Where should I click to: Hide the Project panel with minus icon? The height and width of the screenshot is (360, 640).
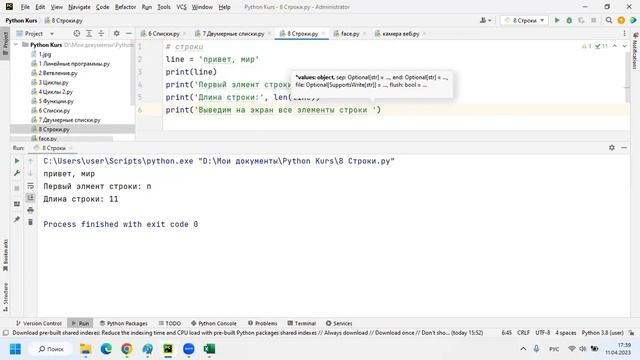129,33
